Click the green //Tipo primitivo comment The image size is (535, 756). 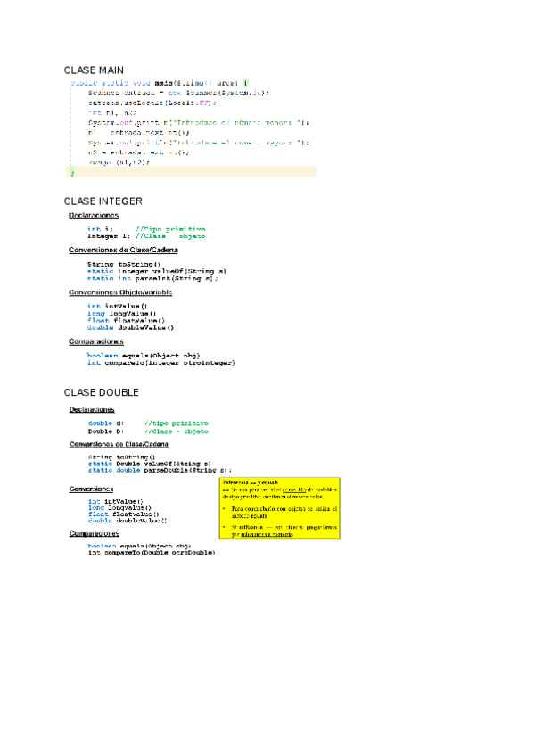coord(169,229)
